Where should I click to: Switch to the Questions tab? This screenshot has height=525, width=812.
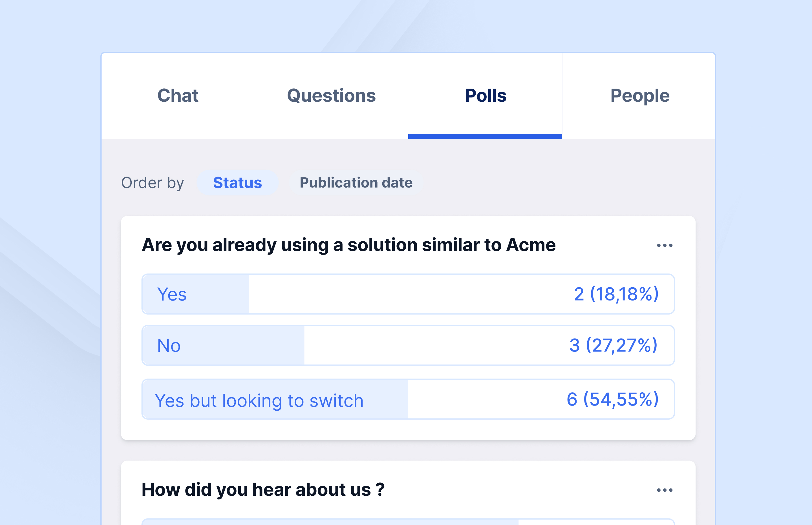pos(331,95)
